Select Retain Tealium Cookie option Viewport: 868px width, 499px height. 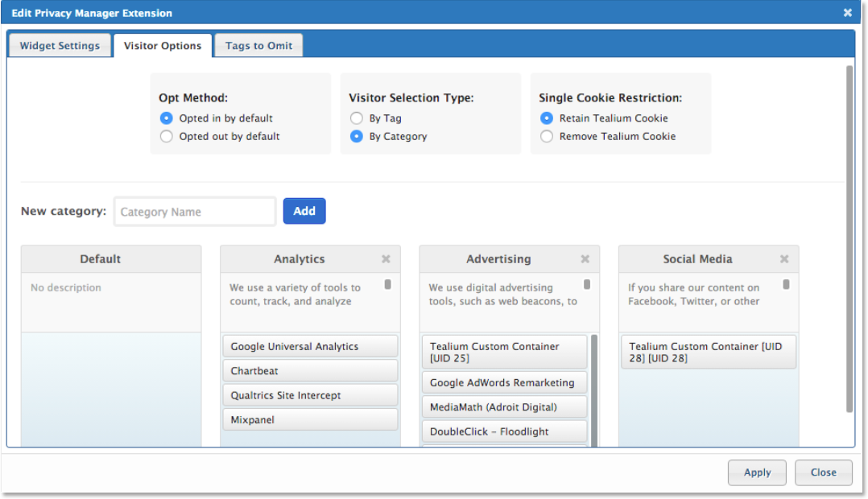click(547, 118)
